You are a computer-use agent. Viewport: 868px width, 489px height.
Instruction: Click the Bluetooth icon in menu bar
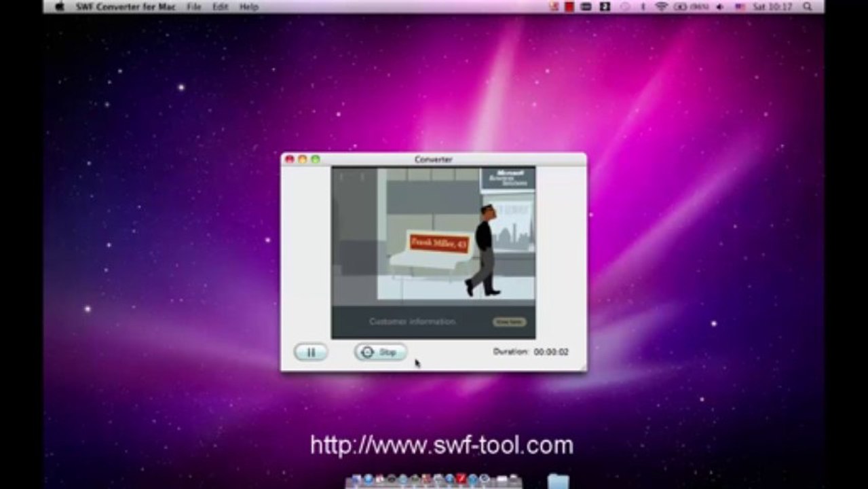click(643, 7)
